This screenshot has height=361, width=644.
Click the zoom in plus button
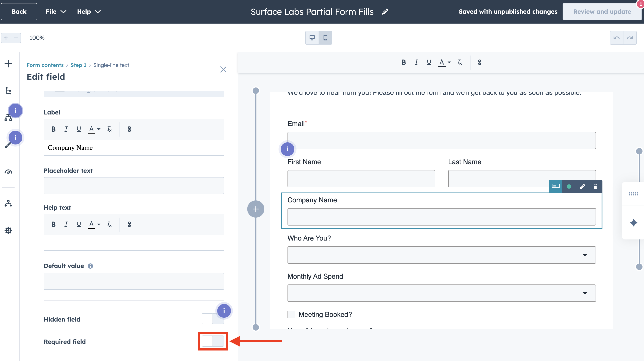pyautogui.click(x=6, y=38)
